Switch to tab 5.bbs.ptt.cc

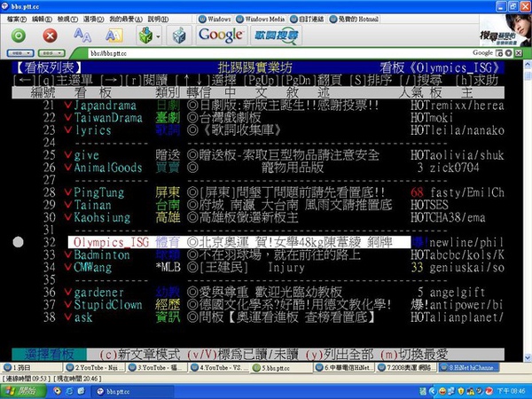282,367
